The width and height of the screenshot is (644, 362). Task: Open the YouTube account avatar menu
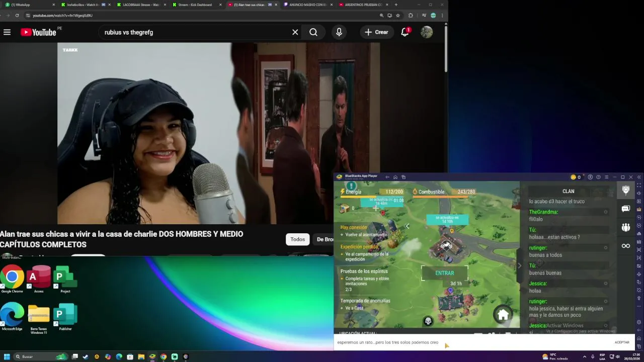pyautogui.click(x=427, y=32)
